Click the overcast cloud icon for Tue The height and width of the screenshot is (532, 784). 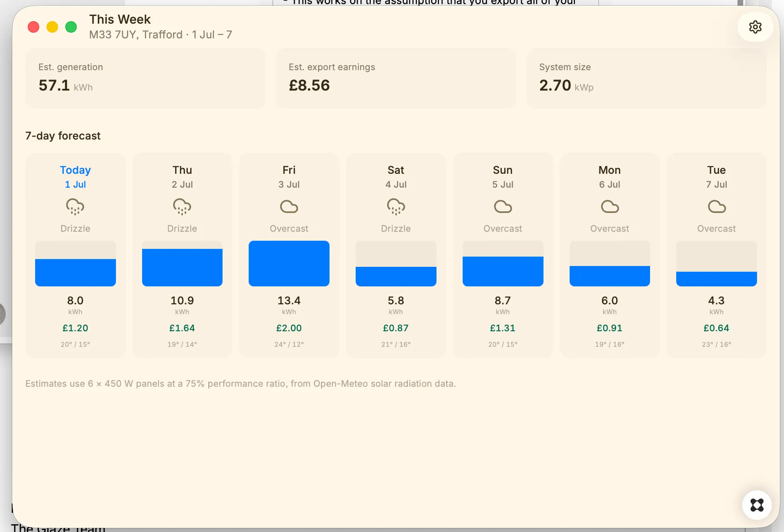717,207
